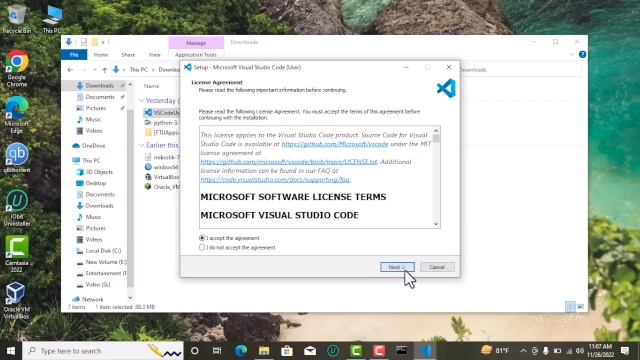Open OneDrive in navigation pane

pos(93,146)
